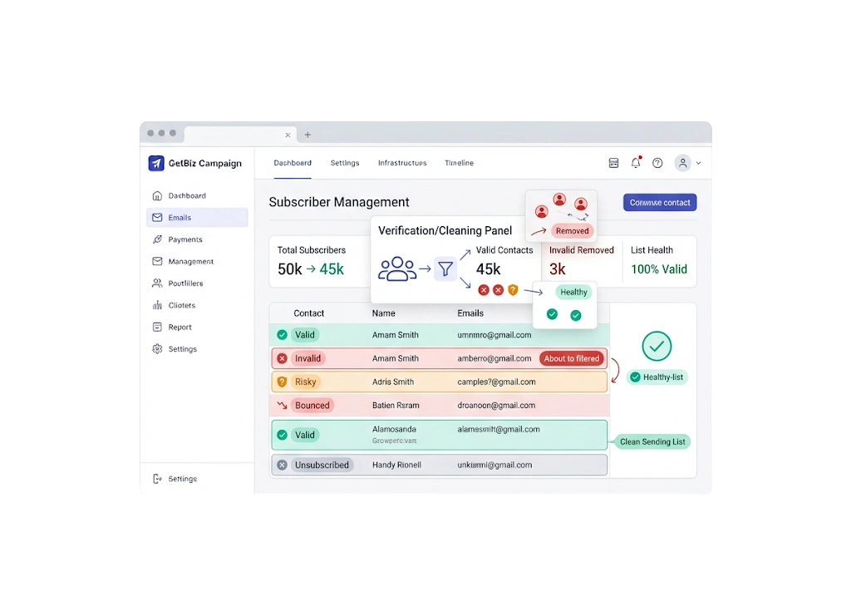Click the gear Settings sidebar item

(175, 349)
